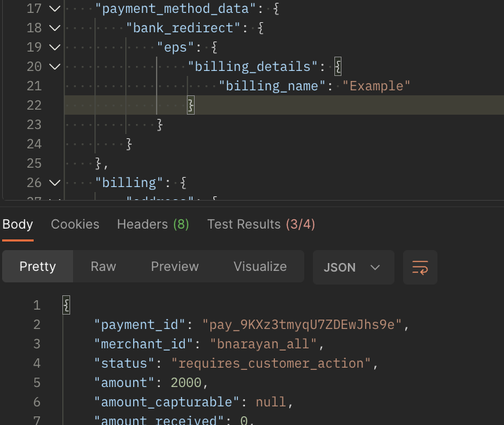
Task: Toggle word wrap icon in response toolbar
Action: (x=420, y=267)
